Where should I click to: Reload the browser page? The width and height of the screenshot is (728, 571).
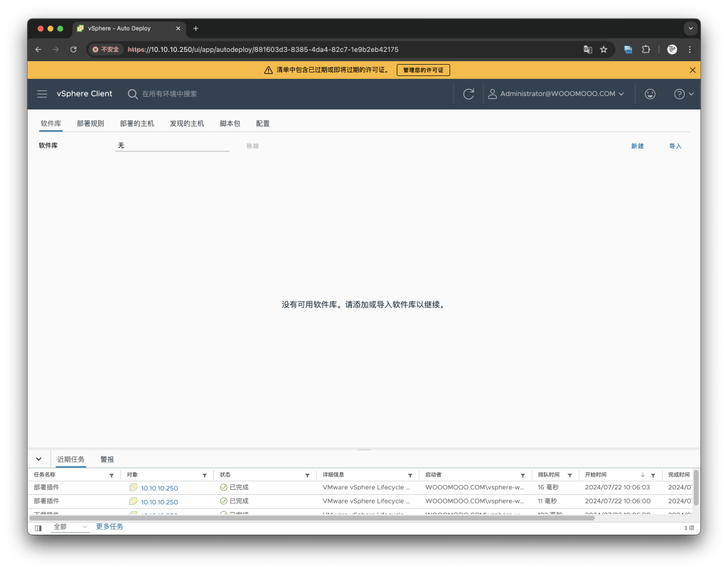[x=73, y=49]
